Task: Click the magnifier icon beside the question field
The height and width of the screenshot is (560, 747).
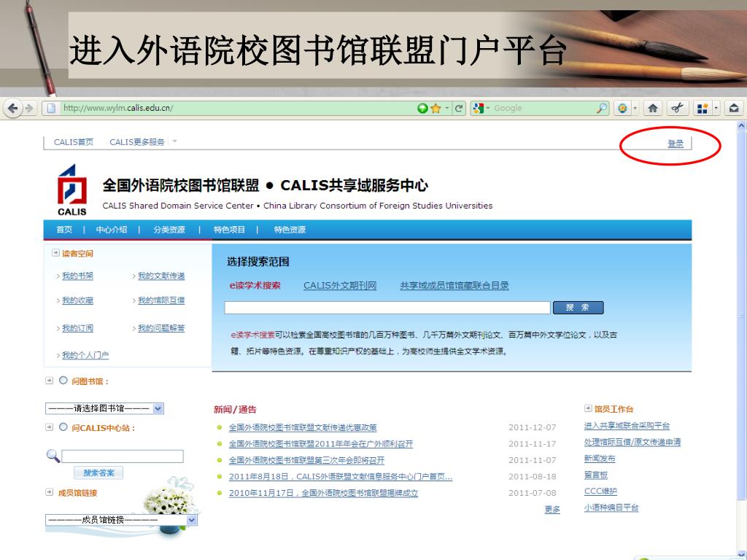Action: (x=53, y=456)
